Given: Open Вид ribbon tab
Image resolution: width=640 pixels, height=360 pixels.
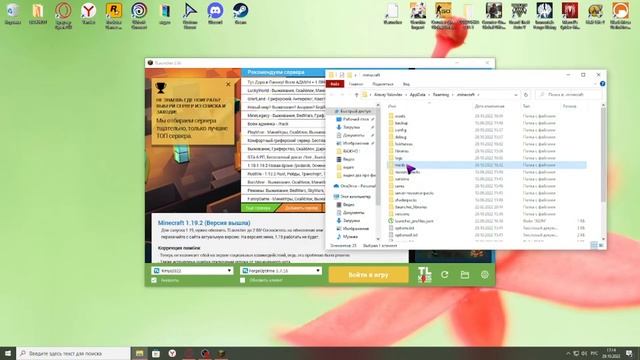Looking at the screenshot, I should (407, 84).
